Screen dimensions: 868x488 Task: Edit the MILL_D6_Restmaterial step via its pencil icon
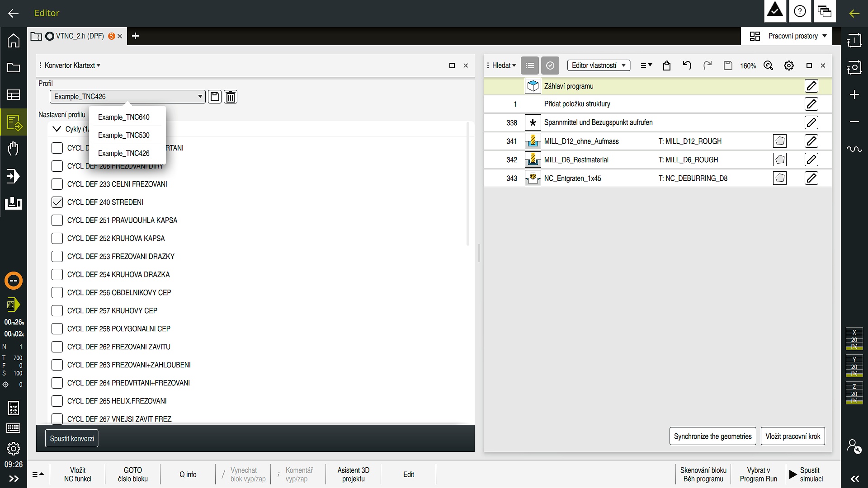(x=811, y=160)
